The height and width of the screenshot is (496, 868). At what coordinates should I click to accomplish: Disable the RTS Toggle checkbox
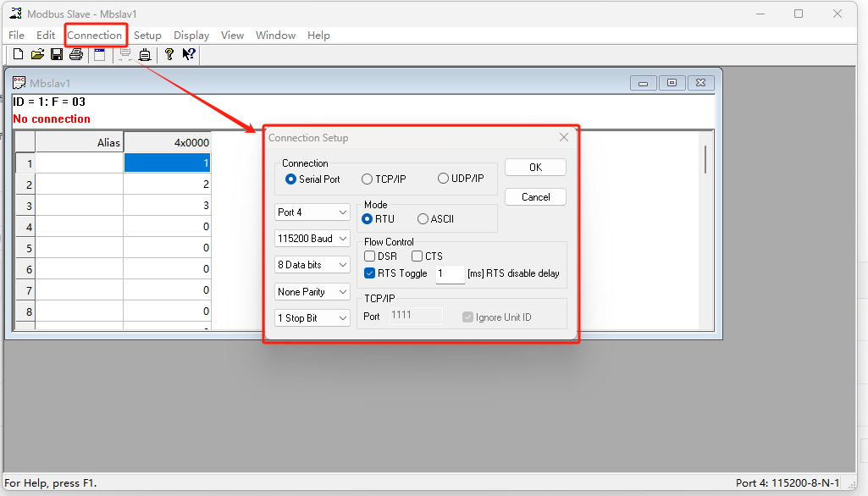click(x=370, y=273)
